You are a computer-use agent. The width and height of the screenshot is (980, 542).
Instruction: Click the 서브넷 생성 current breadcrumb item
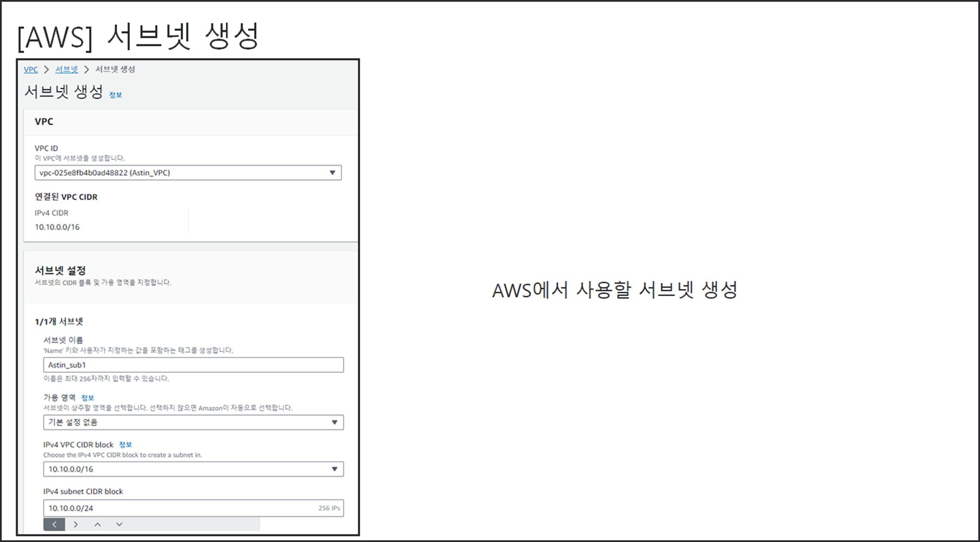pos(115,69)
